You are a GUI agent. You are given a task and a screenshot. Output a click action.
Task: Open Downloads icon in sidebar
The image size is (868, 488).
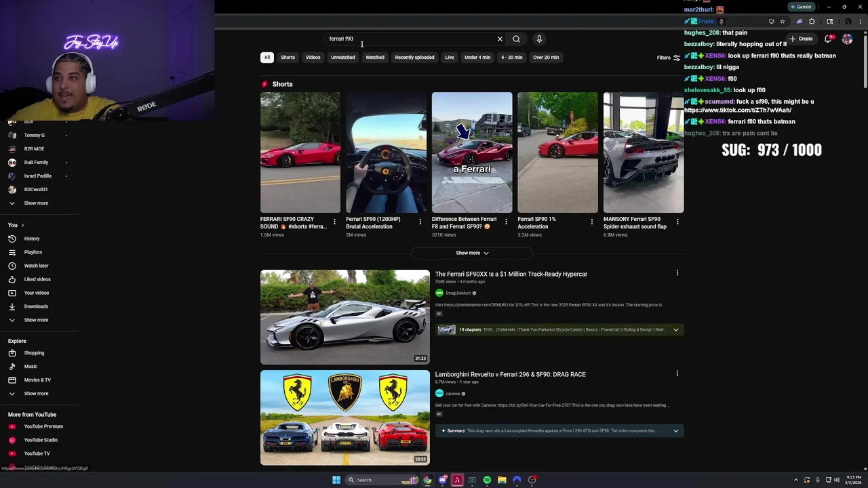click(x=12, y=306)
